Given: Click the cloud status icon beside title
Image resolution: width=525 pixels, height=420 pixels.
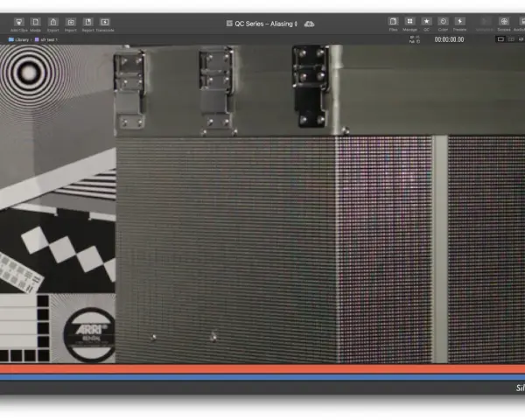Looking at the screenshot, I should point(309,24).
